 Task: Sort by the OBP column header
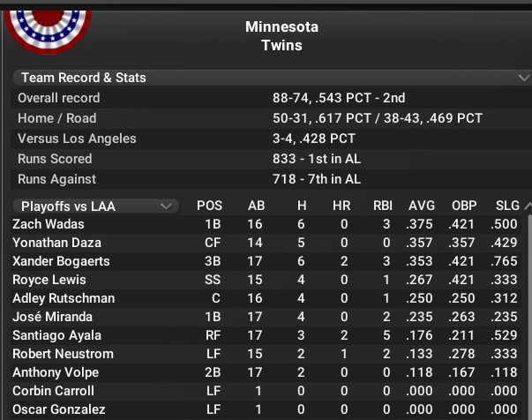(x=462, y=206)
